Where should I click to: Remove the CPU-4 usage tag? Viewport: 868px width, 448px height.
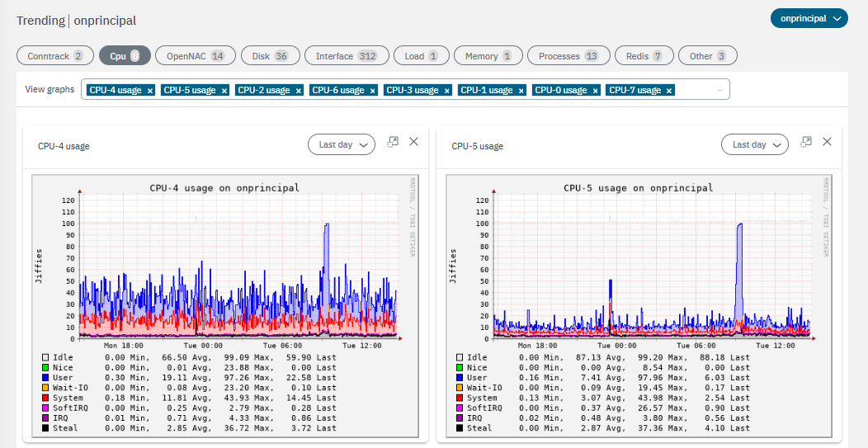[x=149, y=91]
